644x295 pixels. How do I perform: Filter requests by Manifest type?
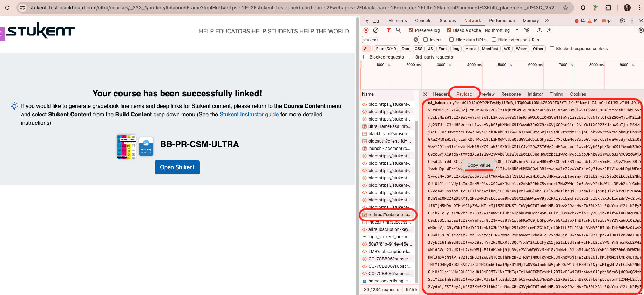(x=490, y=49)
